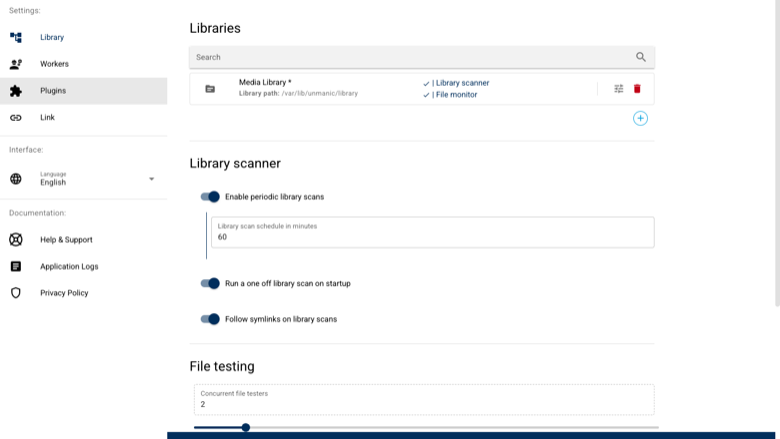
Task: Add a new library with the plus icon
Action: click(x=640, y=118)
